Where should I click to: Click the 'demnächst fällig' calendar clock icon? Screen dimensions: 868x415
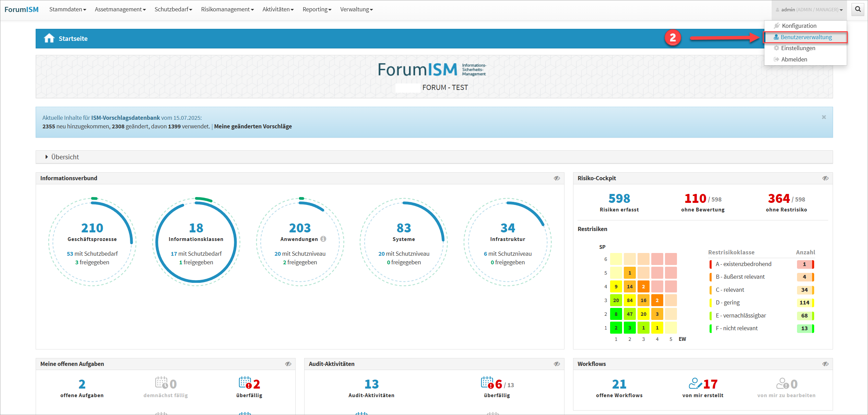(x=161, y=383)
